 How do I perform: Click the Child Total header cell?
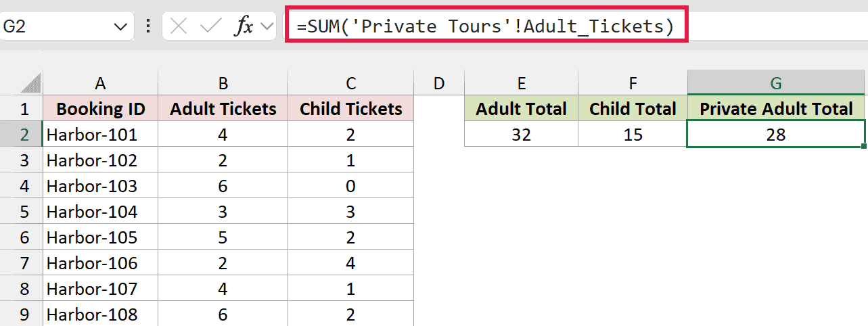633,109
